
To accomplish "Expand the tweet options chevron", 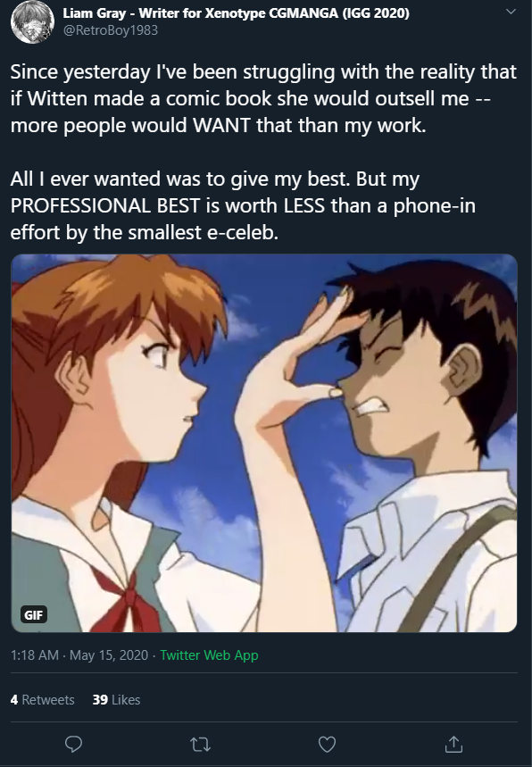I will coord(511,12).
